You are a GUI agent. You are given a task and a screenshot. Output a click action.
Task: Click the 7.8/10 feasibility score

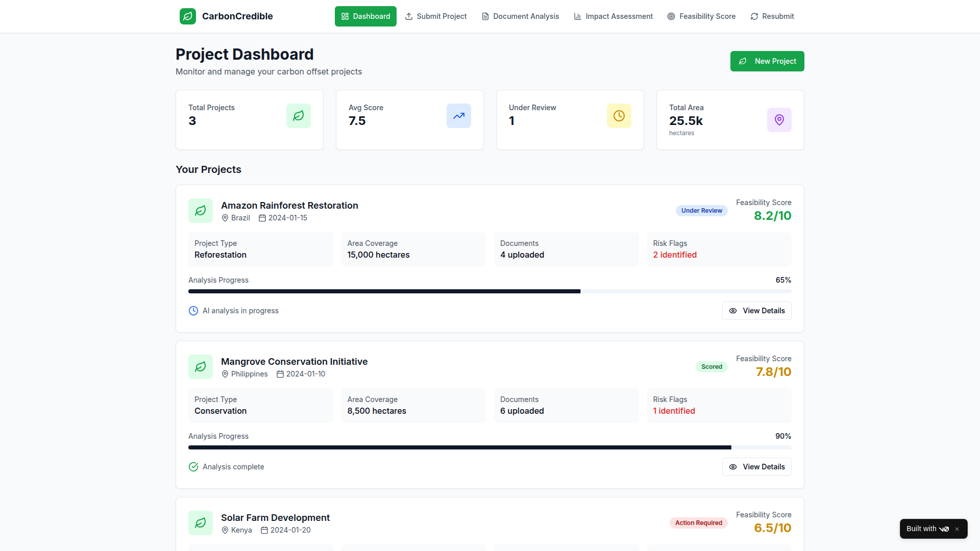pos(774,372)
